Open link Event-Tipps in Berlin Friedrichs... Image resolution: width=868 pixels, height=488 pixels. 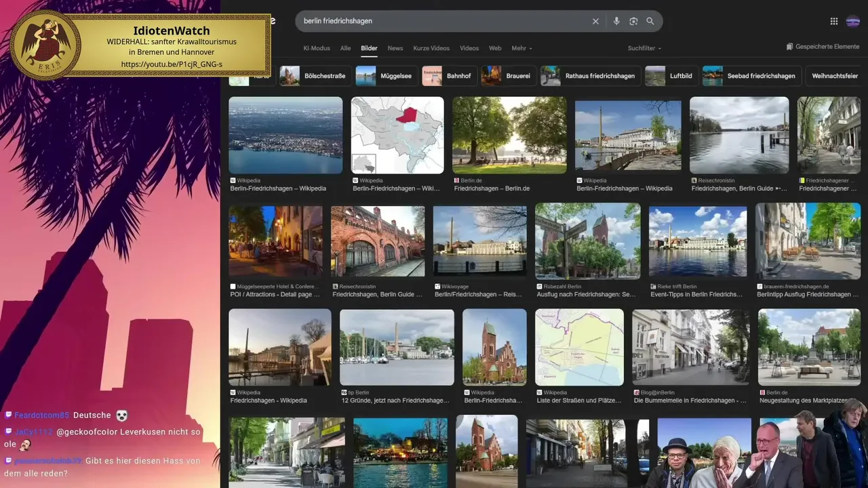pyautogui.click(x=696, y=295)
